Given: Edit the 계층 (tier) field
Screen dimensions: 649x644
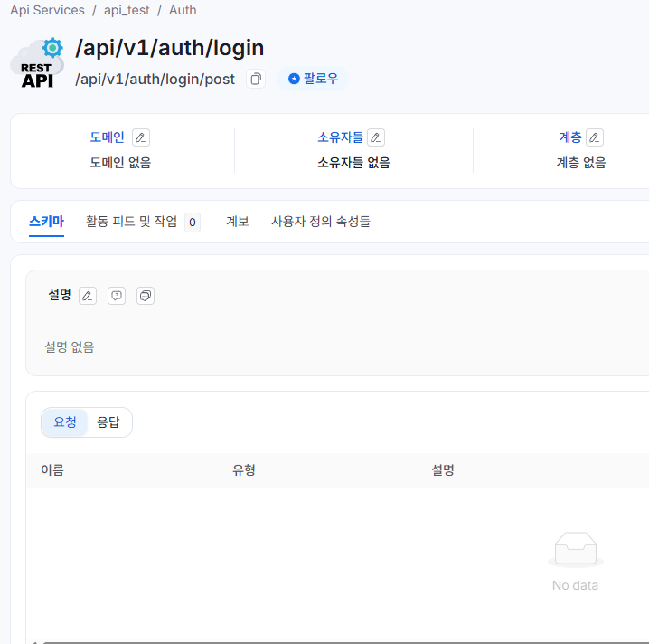Looking at the screenshot, I should click(594, 137).
